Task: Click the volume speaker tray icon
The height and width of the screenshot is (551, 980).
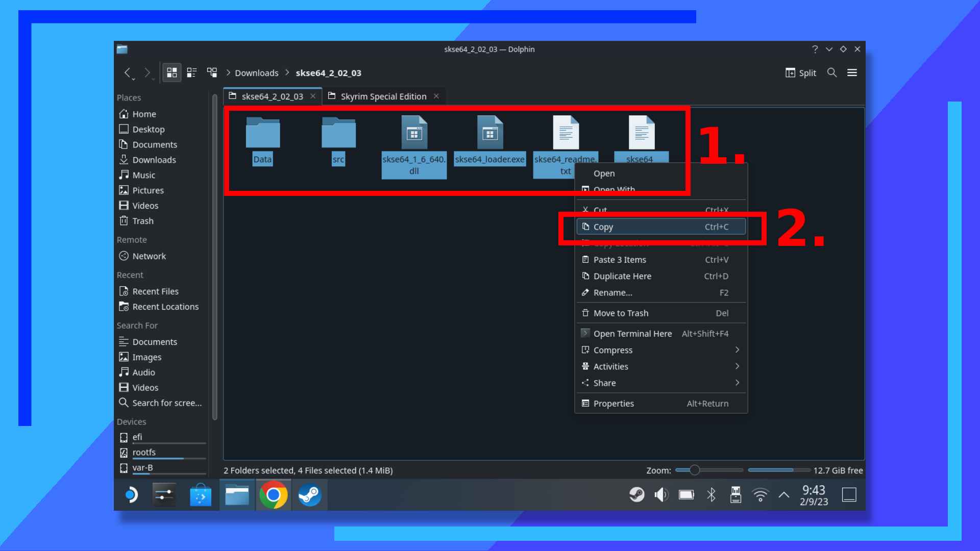Action: click(x=661, y=494)
